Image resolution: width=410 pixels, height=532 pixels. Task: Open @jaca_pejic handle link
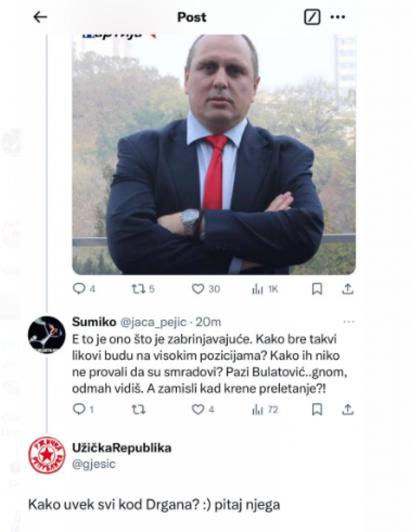click(153, 322)
